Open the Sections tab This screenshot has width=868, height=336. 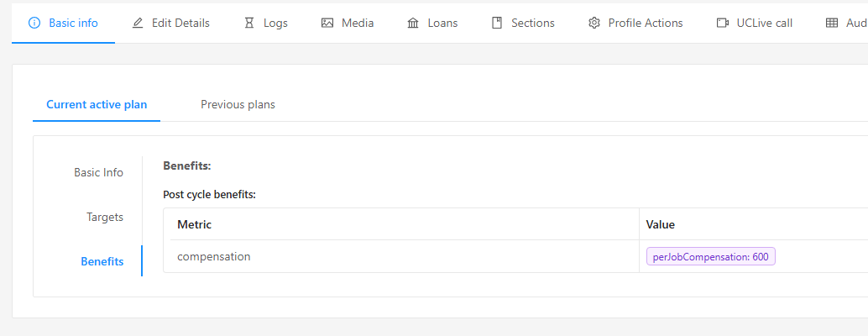click(533, 23)
